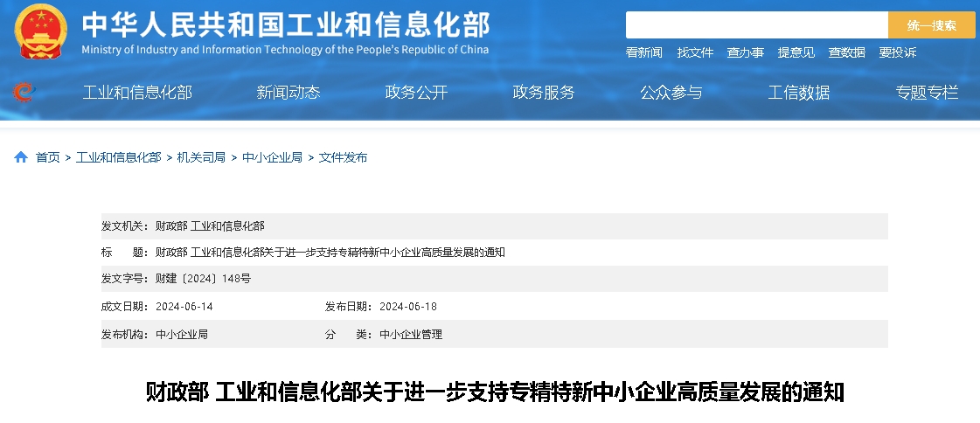This screenshot has width=980, height=423.
Task: Click the national emblem logo
Action: coord(40,31)
